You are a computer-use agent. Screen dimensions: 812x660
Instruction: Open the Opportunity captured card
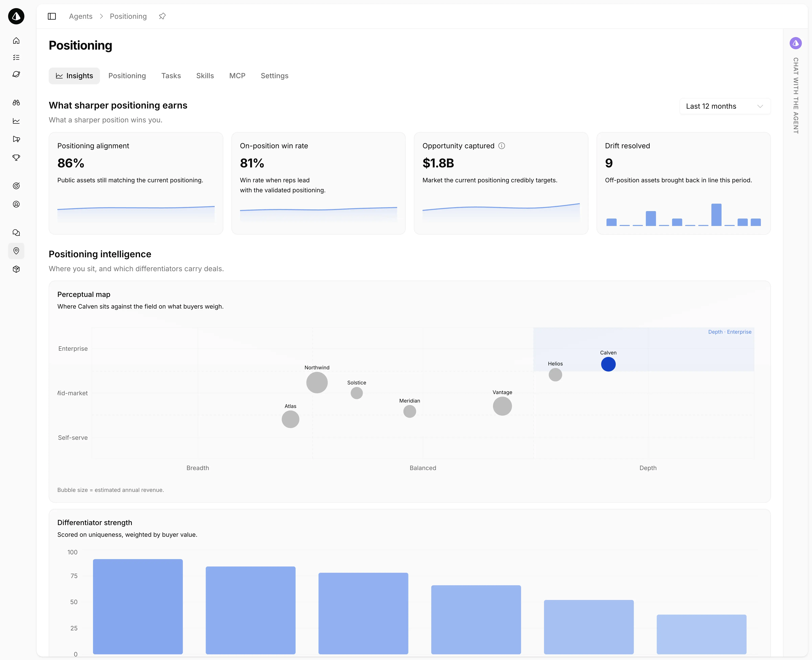501,183
